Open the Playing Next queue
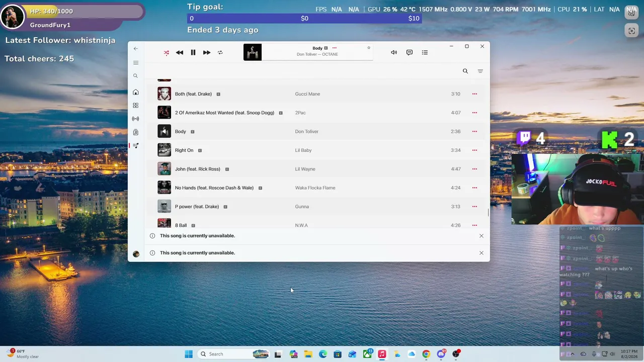Screen dimensions: 644x362 [x=425, y=52]
